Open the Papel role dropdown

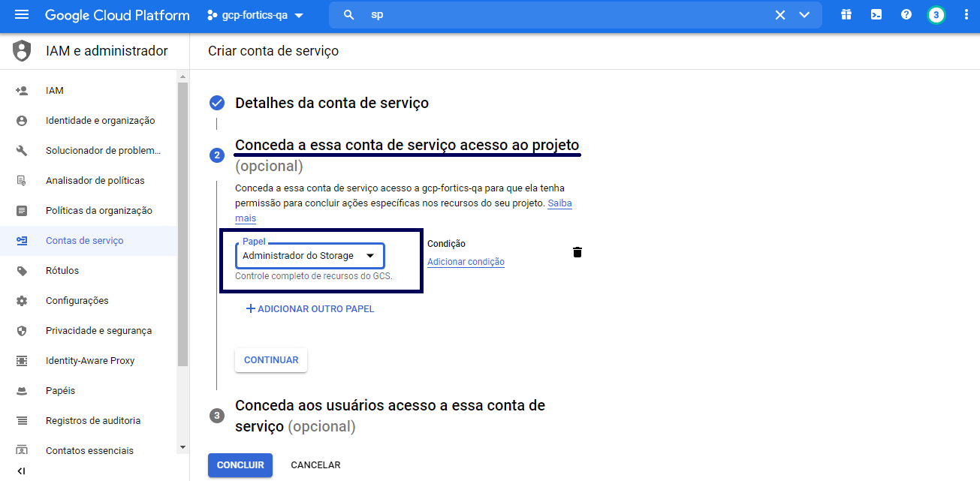309,256
